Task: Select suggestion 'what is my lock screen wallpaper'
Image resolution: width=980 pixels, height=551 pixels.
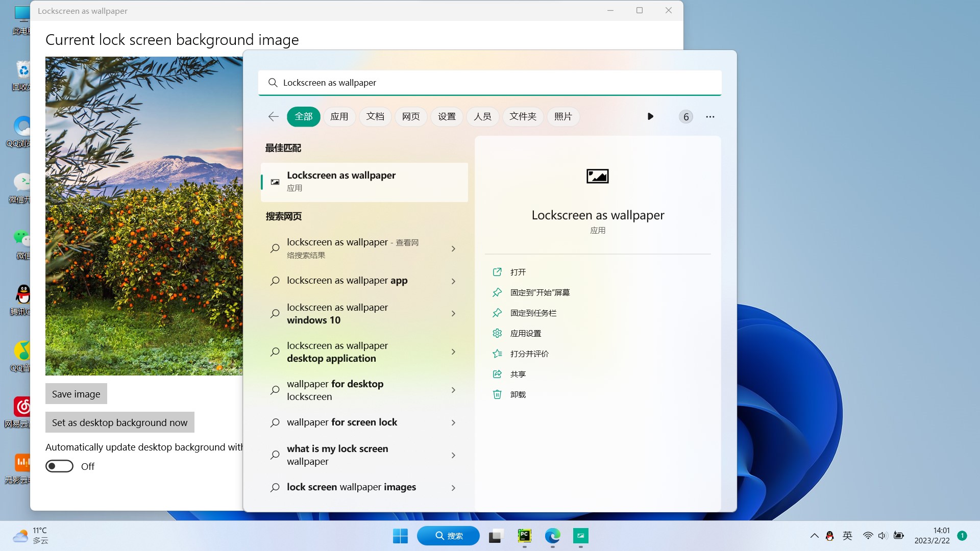Action: pyautogui.click(x=337, y=455)
